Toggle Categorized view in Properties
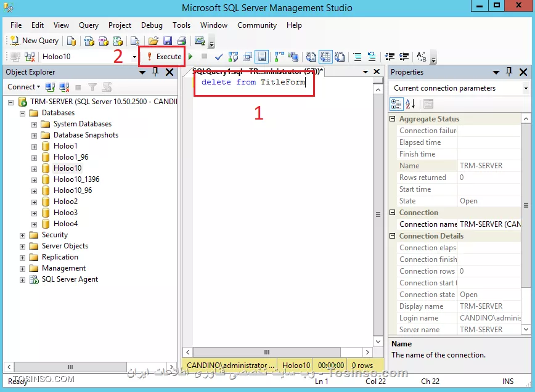Image resolution: width=535 pixels, height=392 pixels. click(x=396, y=104)
